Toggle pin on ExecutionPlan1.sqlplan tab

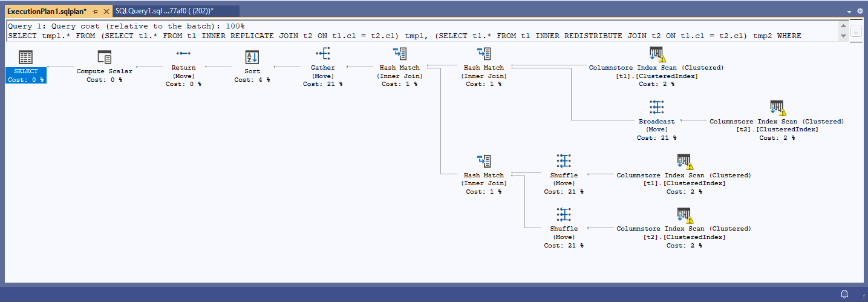95,11
